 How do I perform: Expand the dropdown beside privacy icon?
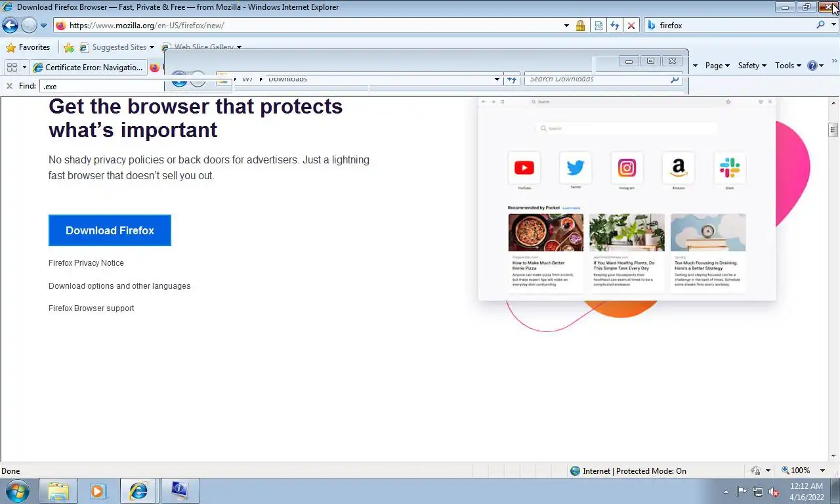pyautogui.click(x=768, y=471)
